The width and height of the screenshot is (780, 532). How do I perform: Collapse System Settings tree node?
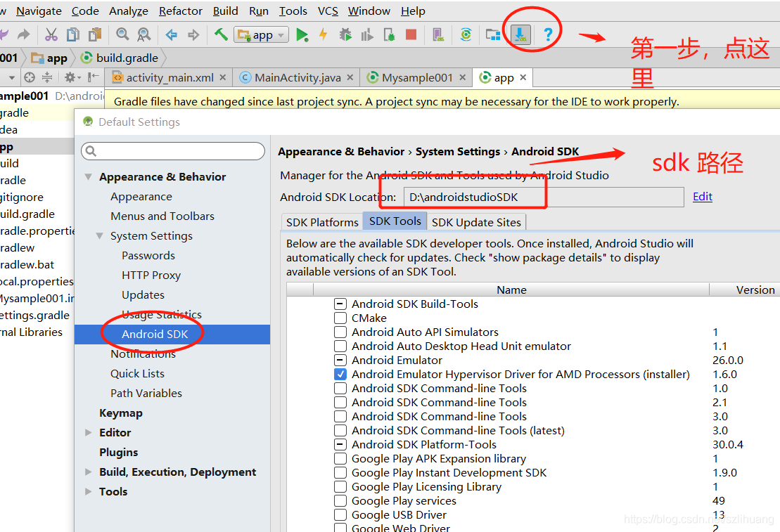[99, 236]
